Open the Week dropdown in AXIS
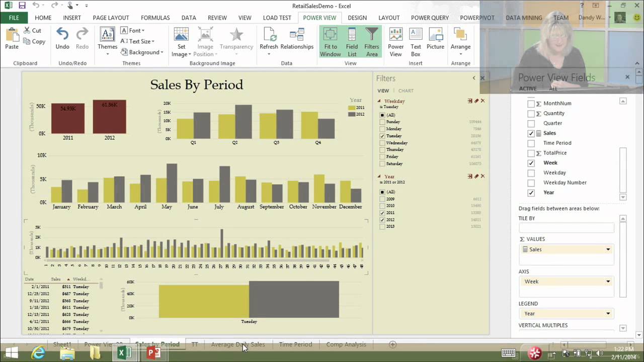This screenshot has height=362, width=644. pyautogui.click(x=608, y=282)
